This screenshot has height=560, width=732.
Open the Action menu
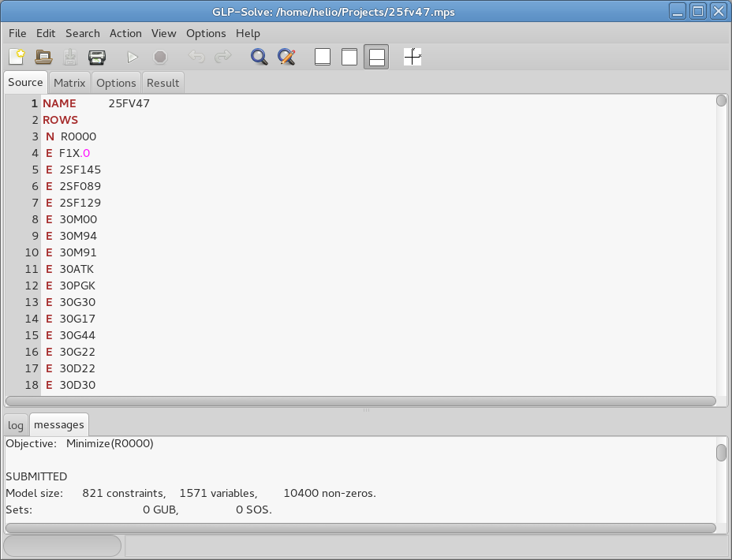click(125, 34)
